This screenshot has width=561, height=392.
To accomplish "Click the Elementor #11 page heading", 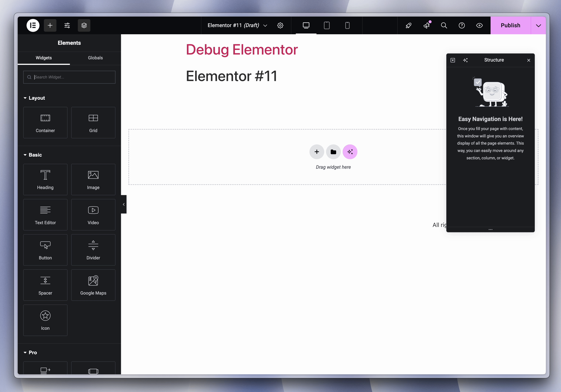I will [231, 76].
